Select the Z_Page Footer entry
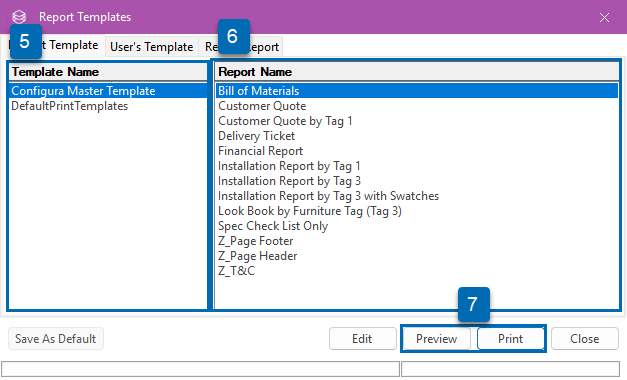The height and width of the screenshot is (380, 627). [417, 241]
